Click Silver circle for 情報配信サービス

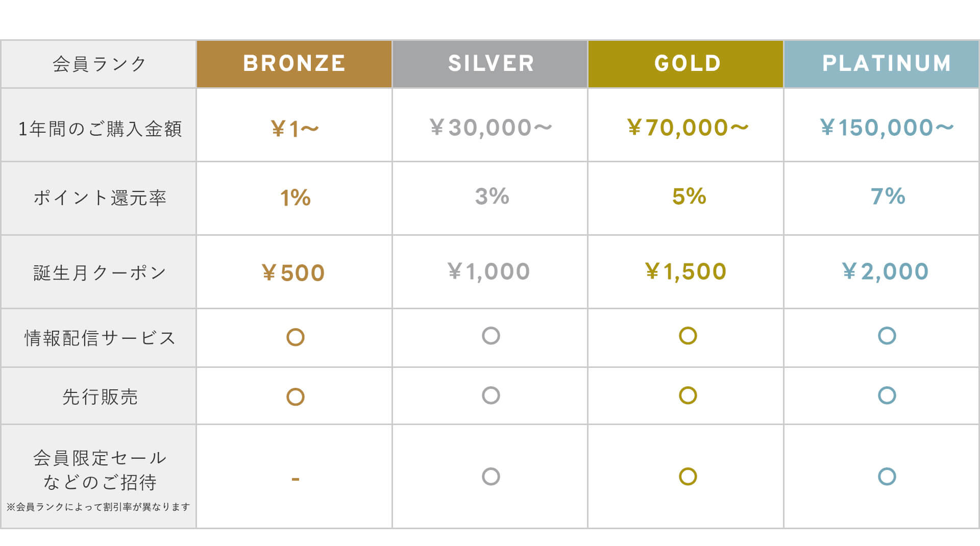click(491, 336)
